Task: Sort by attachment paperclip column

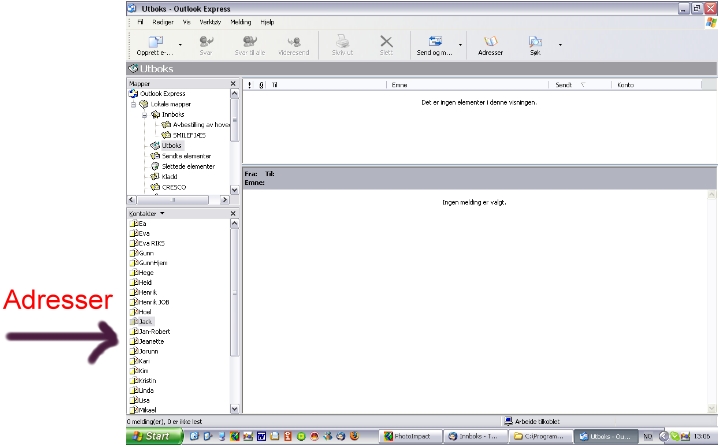Action: (x=262, y=85)
